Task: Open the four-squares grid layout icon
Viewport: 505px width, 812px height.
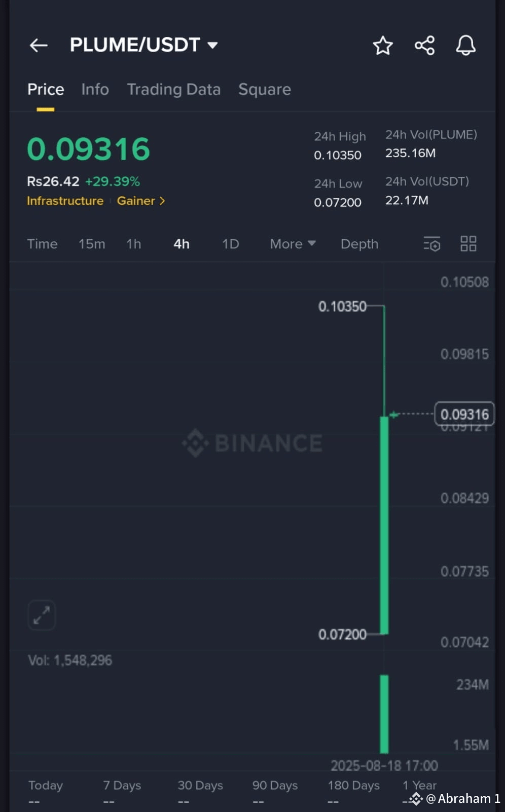Action: click(468, 244)
